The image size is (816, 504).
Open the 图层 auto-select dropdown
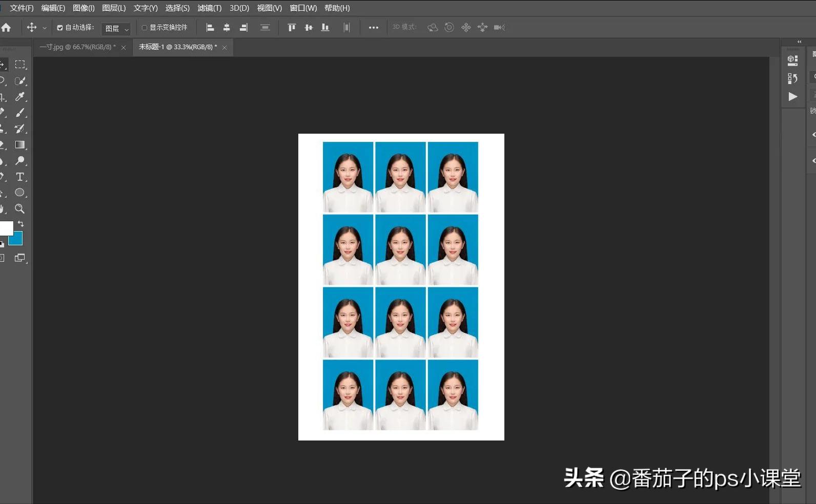[116, 29]
